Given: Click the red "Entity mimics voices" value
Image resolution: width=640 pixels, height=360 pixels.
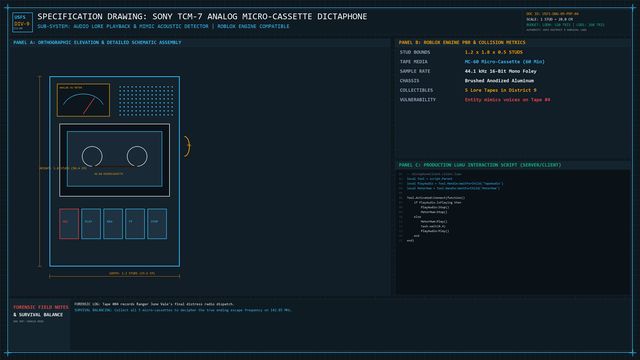Looking at the screenshot, I should pos(507,100).
